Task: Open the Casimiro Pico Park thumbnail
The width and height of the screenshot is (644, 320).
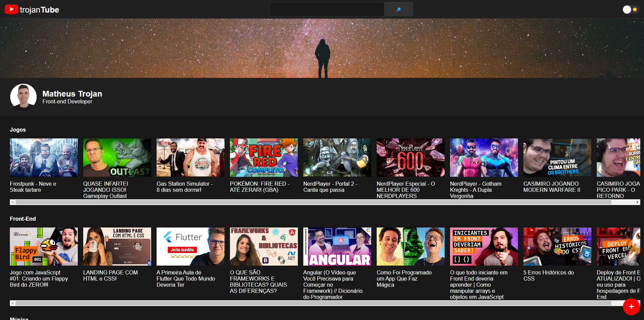Action: [x=619, y=157]
